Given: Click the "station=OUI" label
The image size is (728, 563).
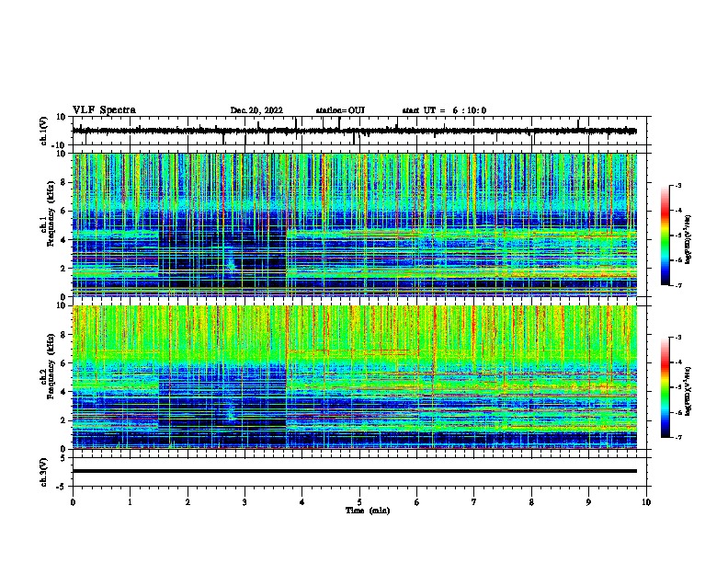Looking at the screenshot, I should (340, 110).
